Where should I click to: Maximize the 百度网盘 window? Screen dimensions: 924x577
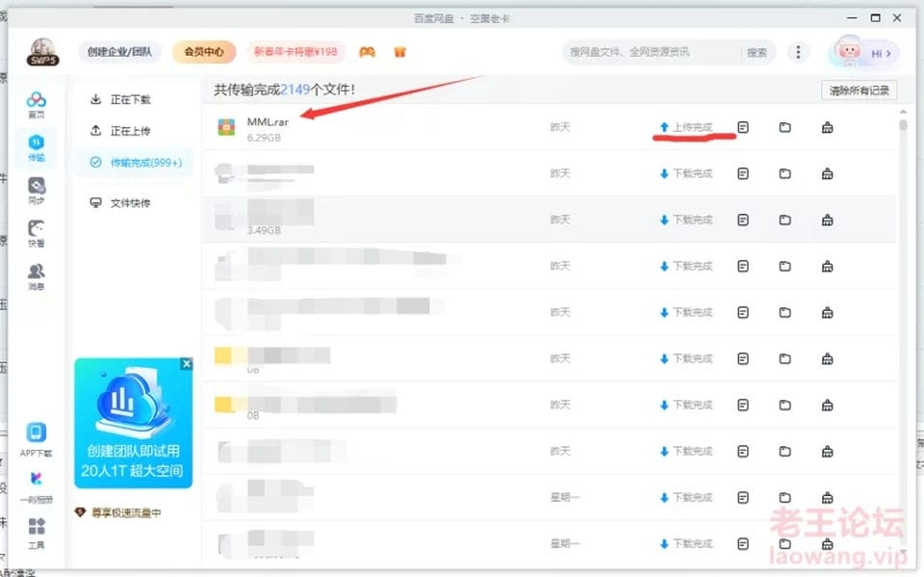875,18
